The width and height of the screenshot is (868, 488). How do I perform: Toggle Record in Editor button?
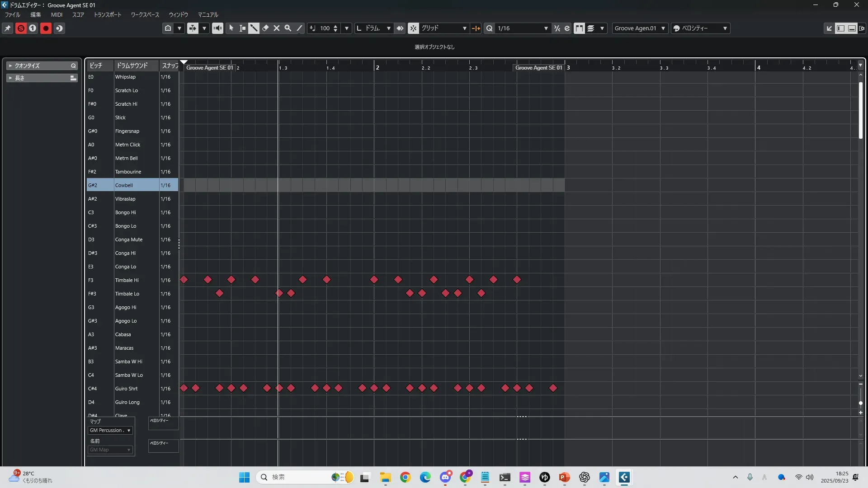click(x=46, y=28)
